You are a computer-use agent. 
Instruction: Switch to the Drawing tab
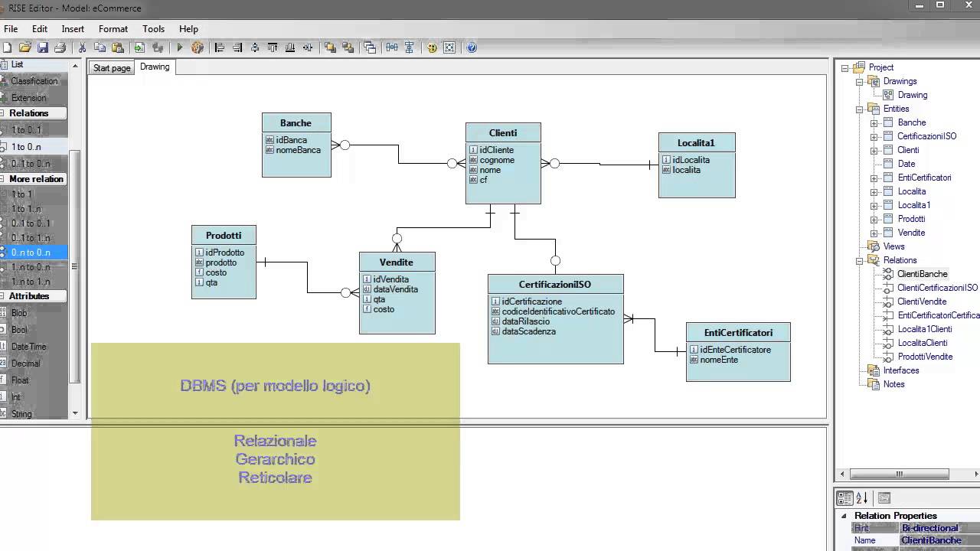point(155,67)
